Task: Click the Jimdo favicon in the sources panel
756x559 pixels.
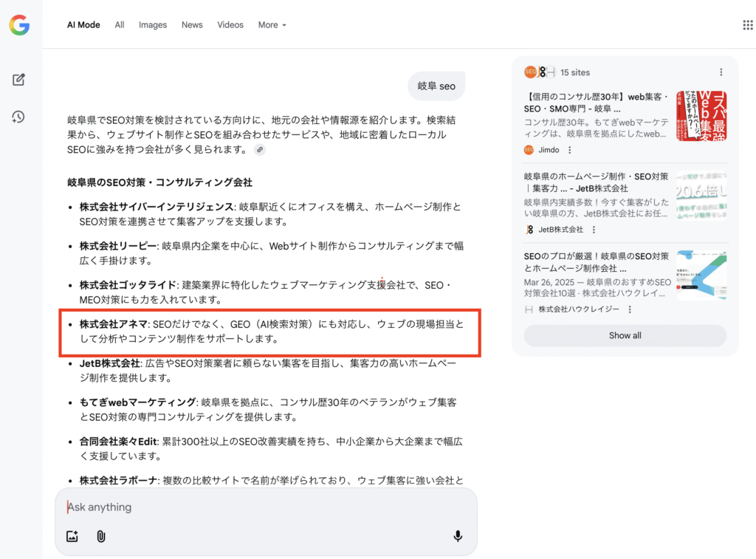Action: coord(530,149)
